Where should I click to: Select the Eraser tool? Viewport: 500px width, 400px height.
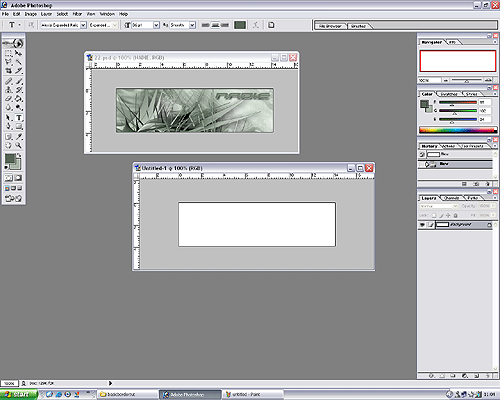tap(8, 99)
